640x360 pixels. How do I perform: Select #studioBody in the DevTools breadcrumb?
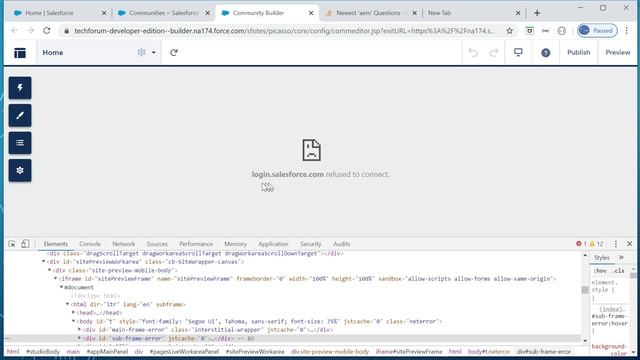point(43,351)
